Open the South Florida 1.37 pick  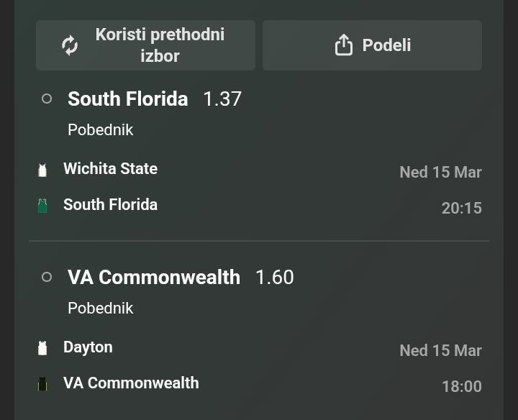tap(127, 99)
